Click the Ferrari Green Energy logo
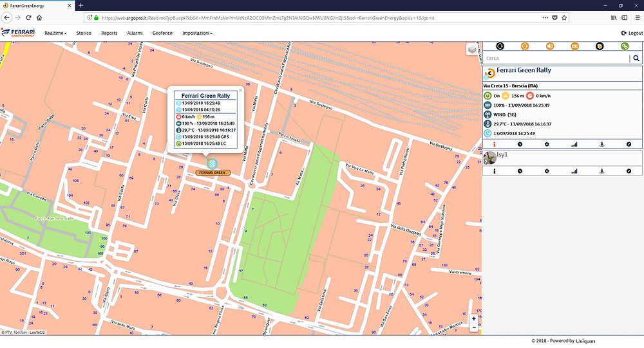644x348 pixels. pyautogui.click(x=18, y=33)
